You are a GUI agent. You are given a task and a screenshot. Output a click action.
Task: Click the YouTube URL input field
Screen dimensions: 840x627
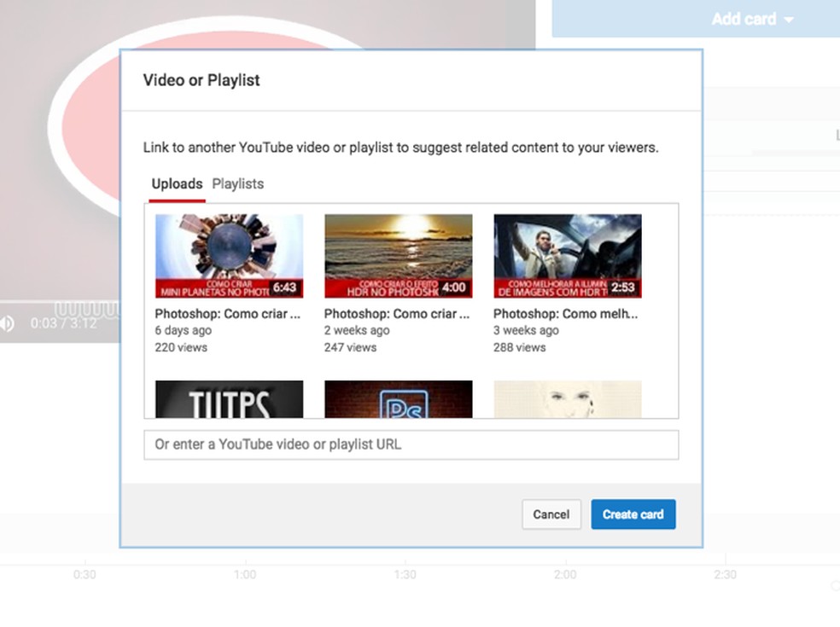coord(411,444)
